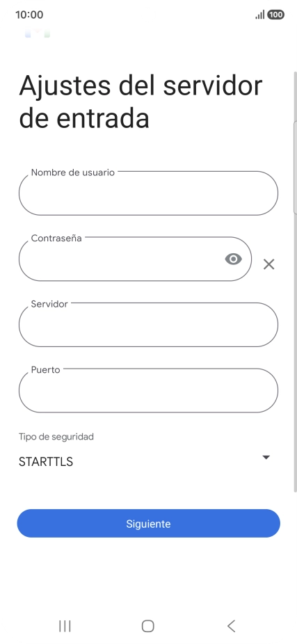Screen dimensions: 297x644
Task: Tap the cellular signal strength icon
Action: (x=259, y=15)
